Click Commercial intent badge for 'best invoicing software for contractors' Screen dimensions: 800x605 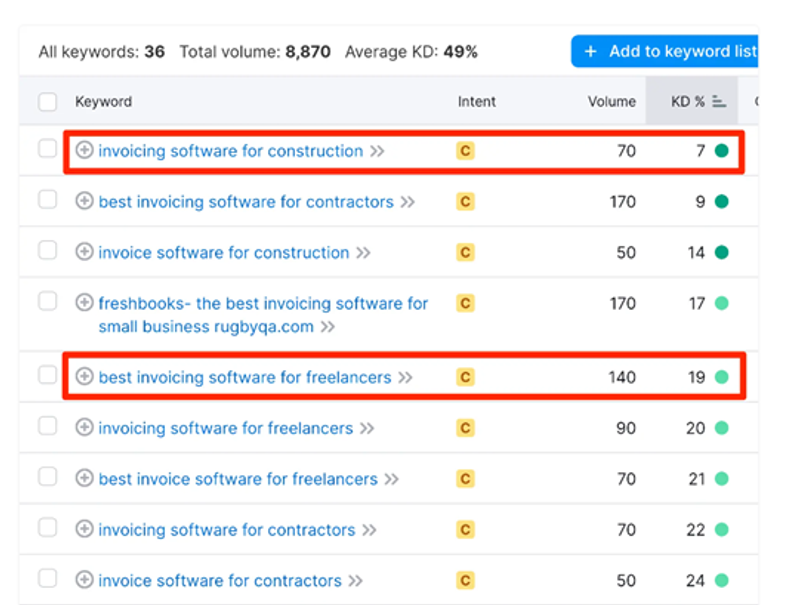tap(465, 201)
